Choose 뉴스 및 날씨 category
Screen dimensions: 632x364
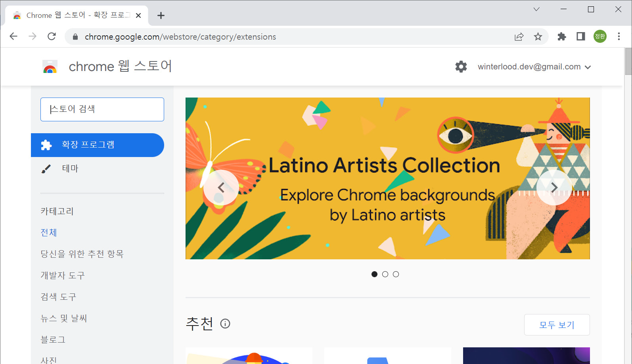(64, 318)
